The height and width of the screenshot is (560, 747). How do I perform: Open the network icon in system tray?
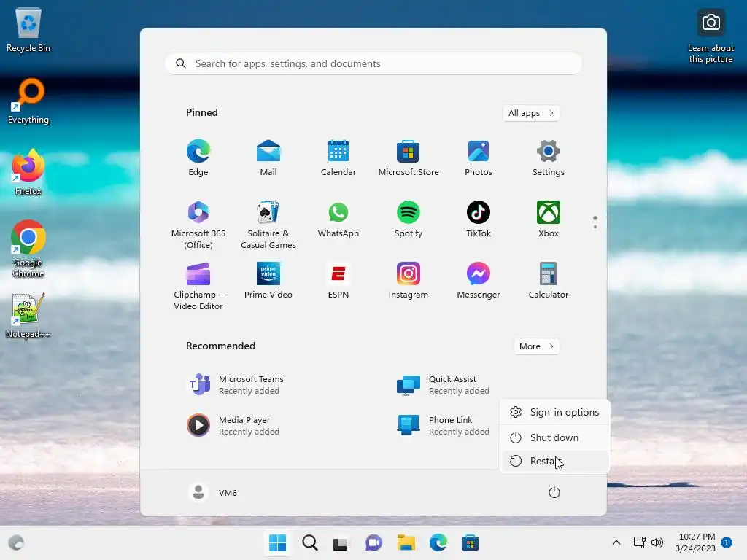tap(639, 542)
